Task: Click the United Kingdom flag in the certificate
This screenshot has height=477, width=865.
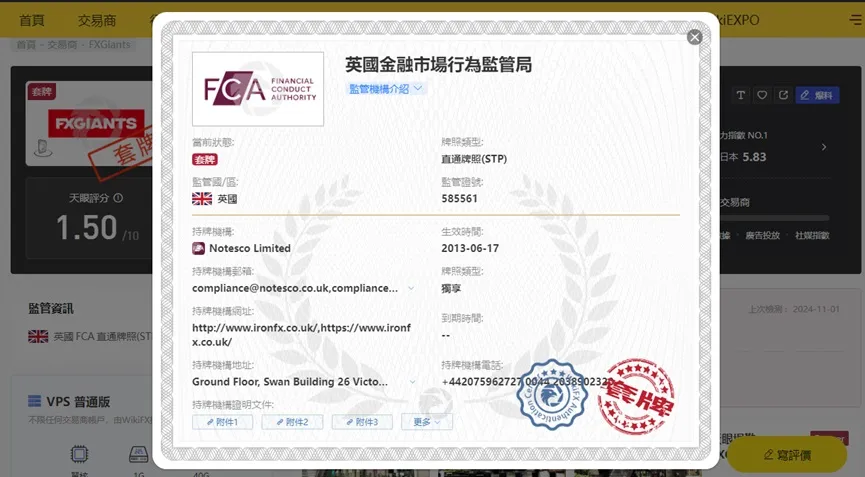Action: click(202, 199)
